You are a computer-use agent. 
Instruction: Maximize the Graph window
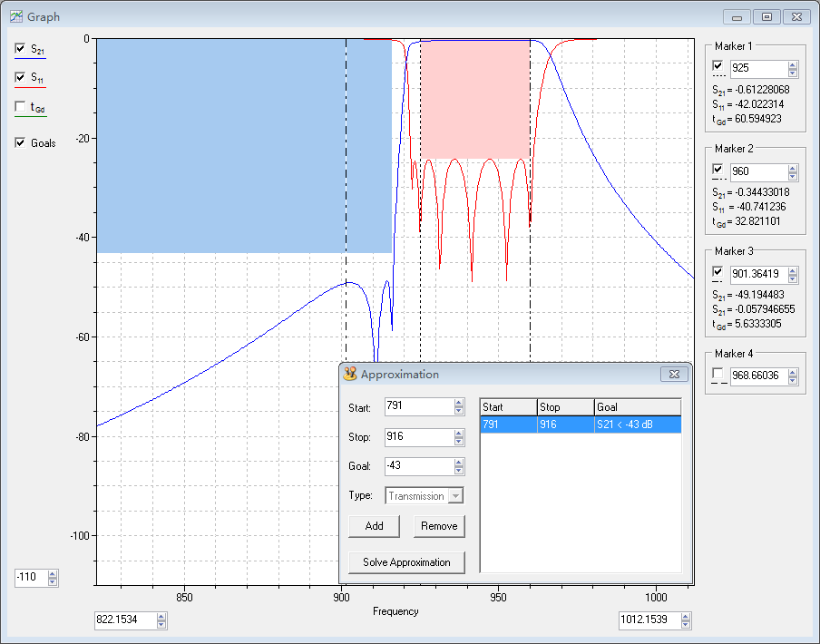click(767, 16)
